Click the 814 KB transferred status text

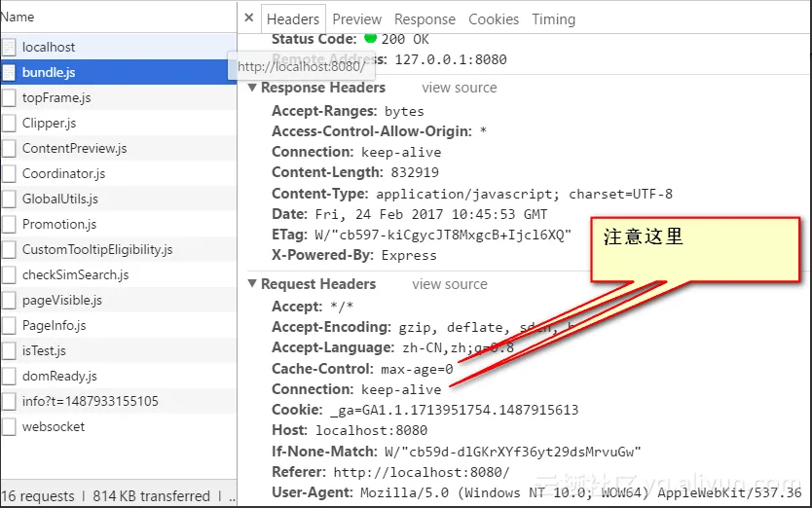point(151,496)
